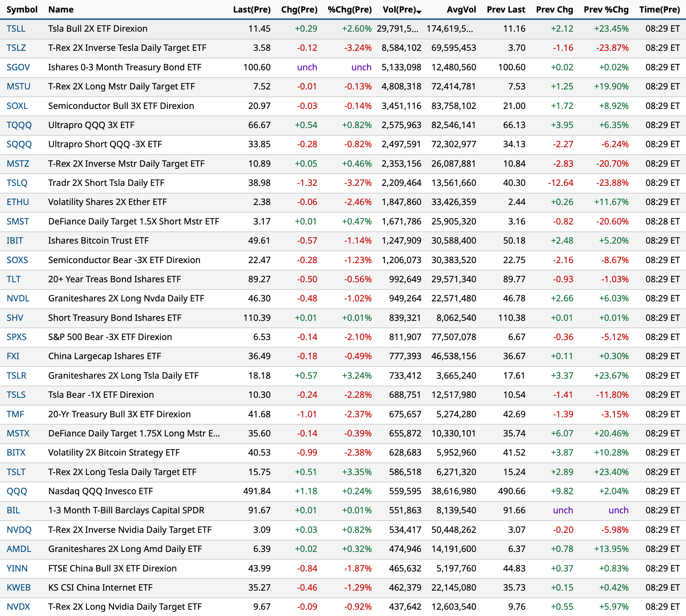
Task: Select the Ultrapro Short QQQ -3X ETF row
Action: tap(105, 144)
